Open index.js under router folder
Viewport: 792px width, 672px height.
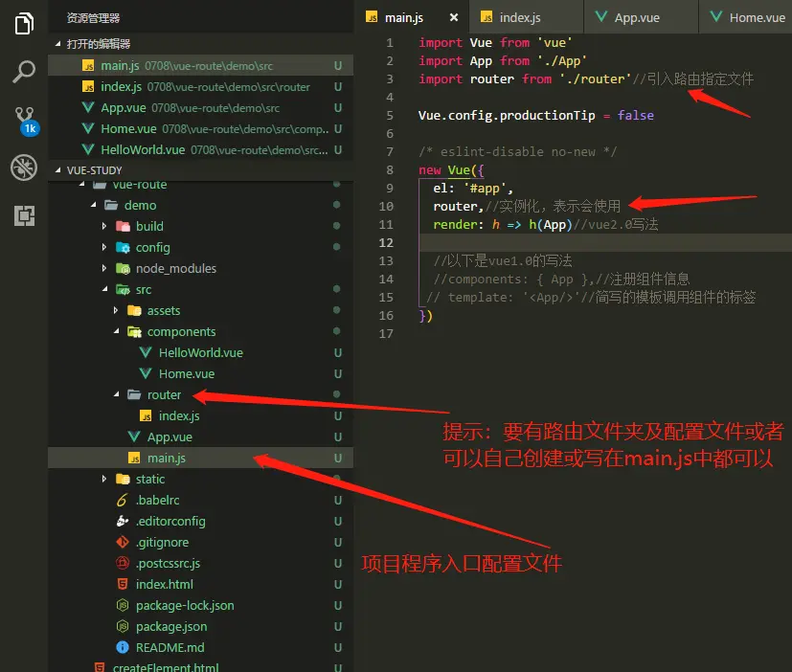pyautogui.click(x=200, y=415)
